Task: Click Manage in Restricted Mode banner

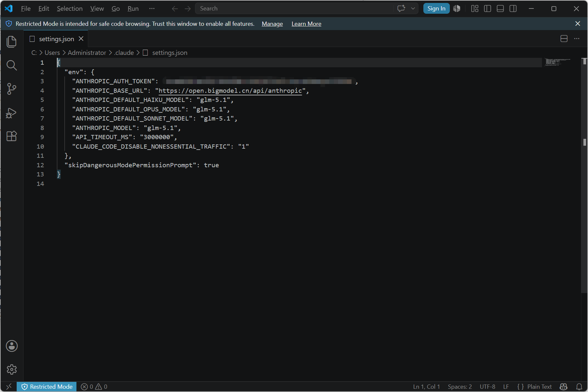Action: coord(272,24)
